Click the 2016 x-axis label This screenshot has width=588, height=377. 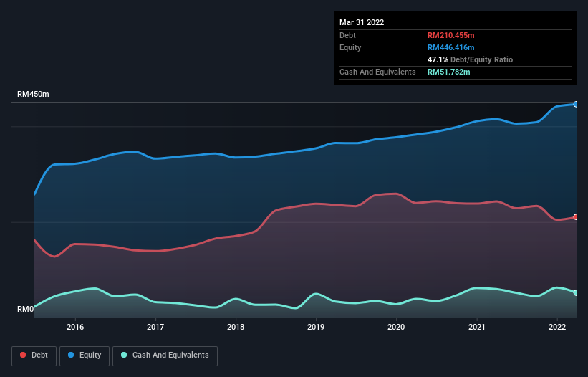pos(75,327)
